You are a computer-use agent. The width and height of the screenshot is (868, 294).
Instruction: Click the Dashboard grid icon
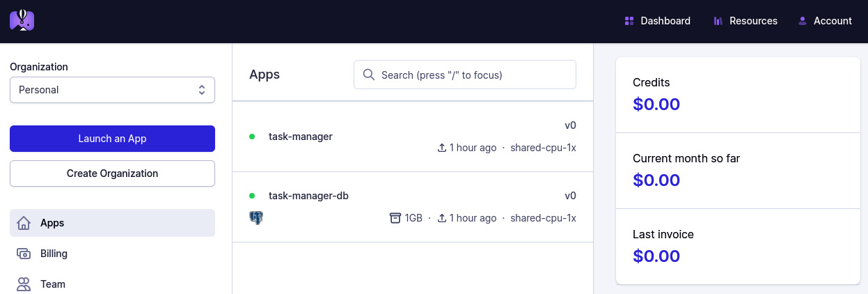(x=629, y=21)
